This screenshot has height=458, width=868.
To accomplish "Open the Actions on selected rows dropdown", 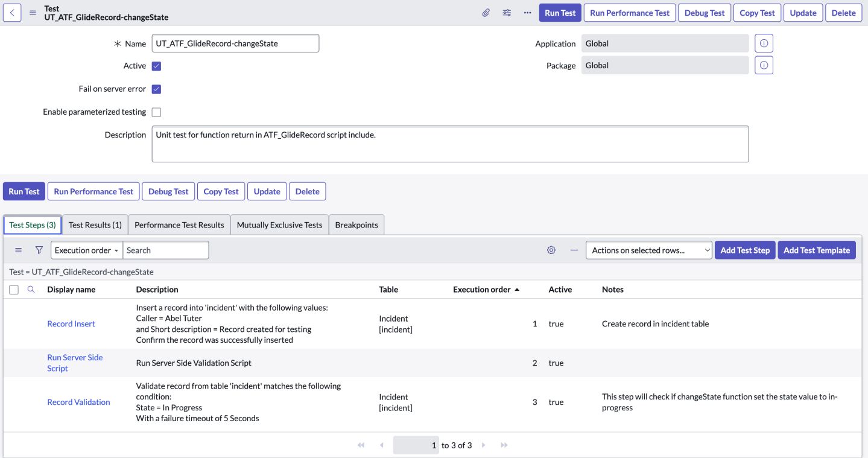I will [648, 250].
